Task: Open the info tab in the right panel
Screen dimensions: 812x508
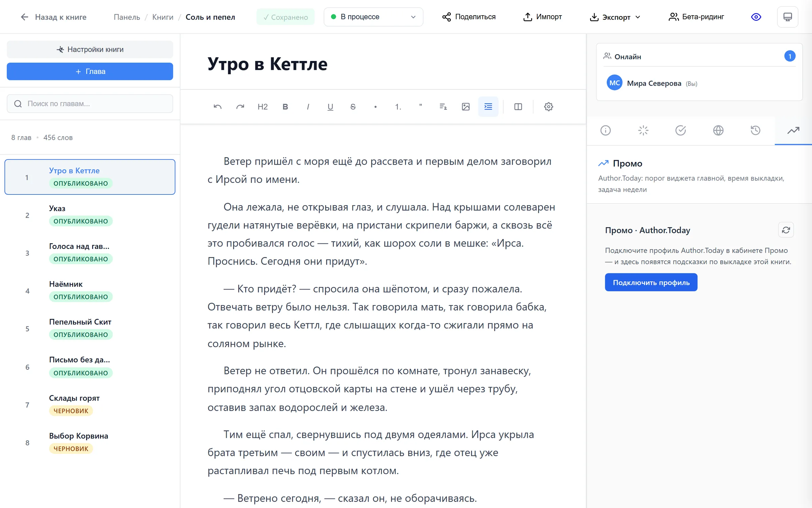Action: pyautogui.click(x=606, y=130)
